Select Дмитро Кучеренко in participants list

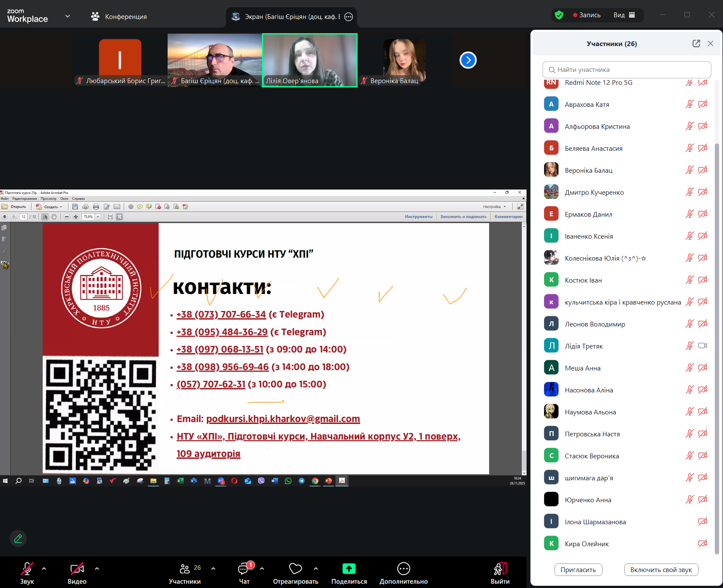pos(626,192)
